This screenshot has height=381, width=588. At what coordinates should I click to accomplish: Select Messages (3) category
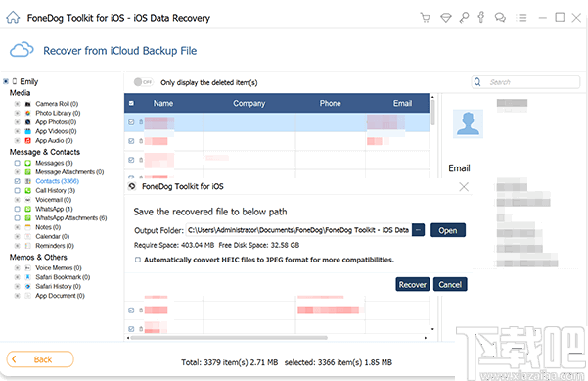54,163
